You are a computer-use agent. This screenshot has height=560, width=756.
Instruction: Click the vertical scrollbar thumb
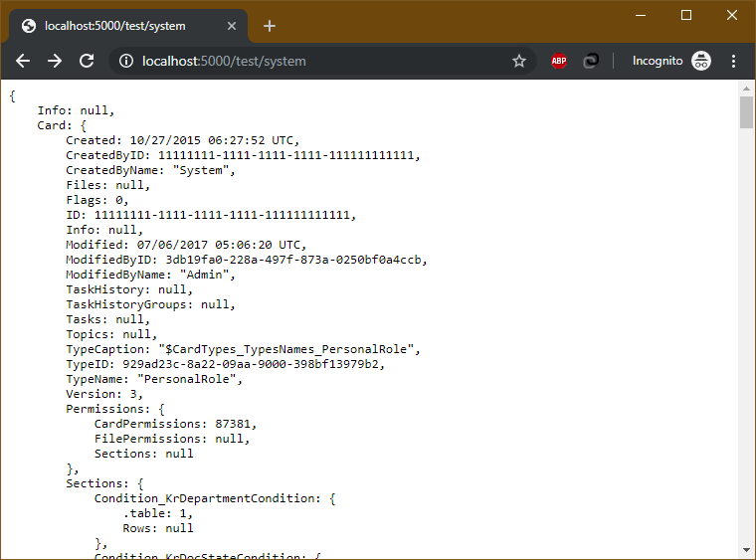click(x=746, y=112)
